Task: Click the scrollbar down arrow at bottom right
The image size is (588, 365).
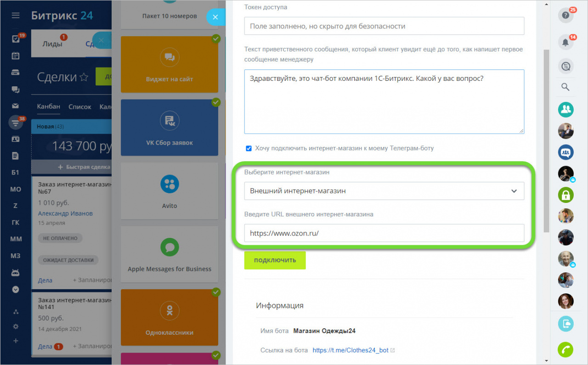Action: [546, 360]
